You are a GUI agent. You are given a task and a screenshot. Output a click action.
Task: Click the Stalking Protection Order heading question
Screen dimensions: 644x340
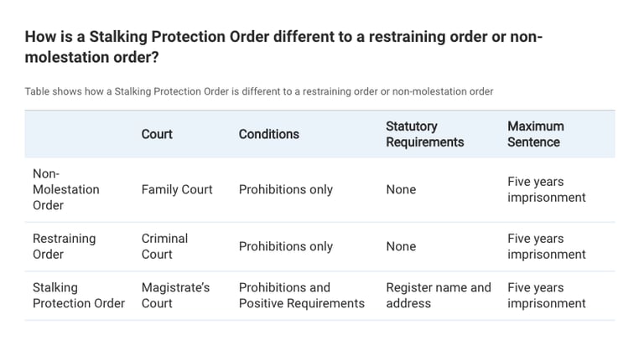coord(285,47)
